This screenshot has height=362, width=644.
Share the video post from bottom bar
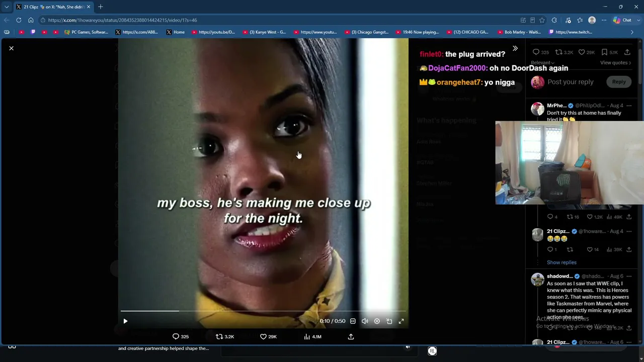click(351, 337)
